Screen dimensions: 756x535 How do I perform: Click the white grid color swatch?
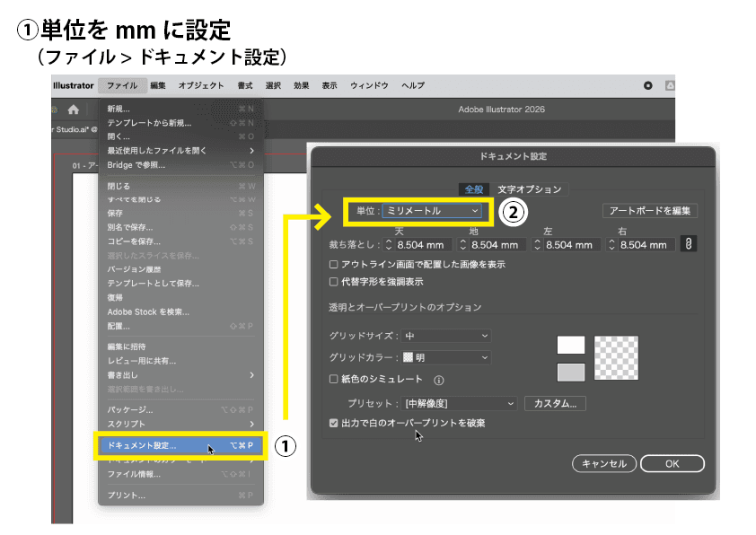tap(571, 345)
